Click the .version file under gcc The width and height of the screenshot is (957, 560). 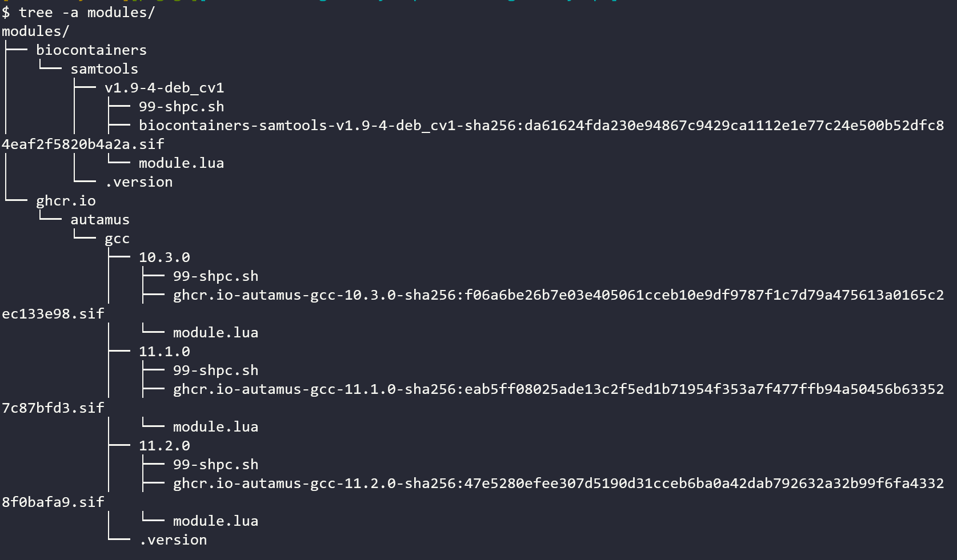tap(173, 539)
